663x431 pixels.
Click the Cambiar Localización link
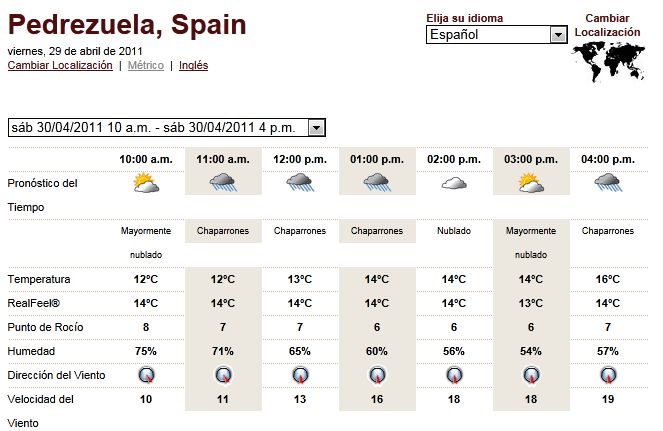(x=60, y=65)
